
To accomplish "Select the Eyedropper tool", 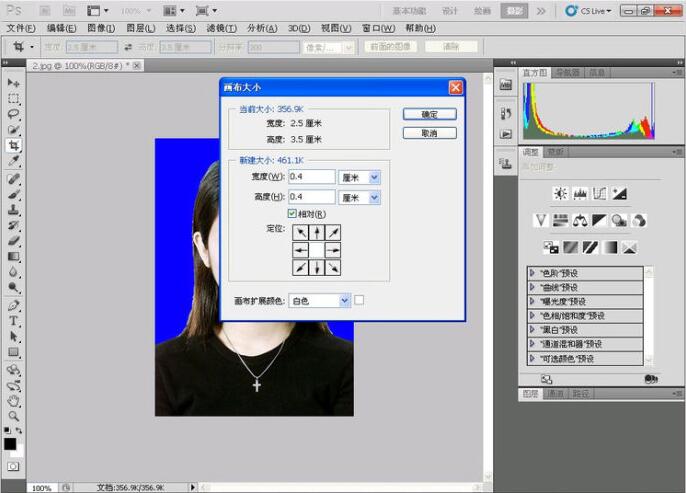I will (14, 161).
